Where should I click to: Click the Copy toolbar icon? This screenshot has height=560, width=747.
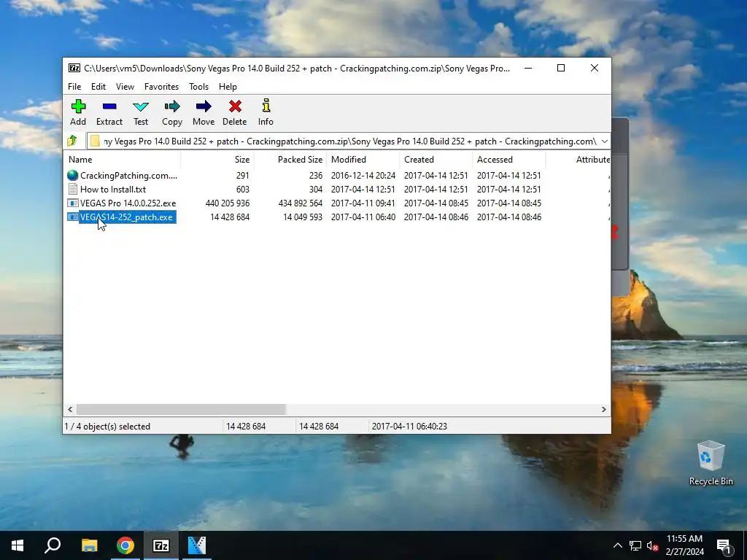click(x=172, y=106)
